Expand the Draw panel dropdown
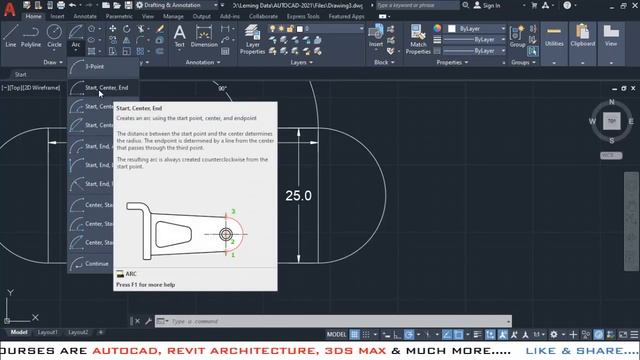Image resolution: width=640 pixels, height=360 pixels. [x=53, y=62]
